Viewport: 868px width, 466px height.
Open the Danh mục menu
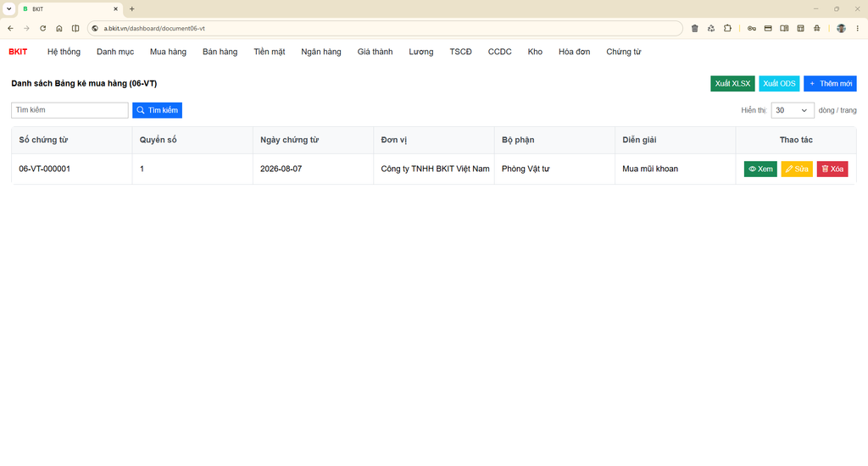coord(115,52)
